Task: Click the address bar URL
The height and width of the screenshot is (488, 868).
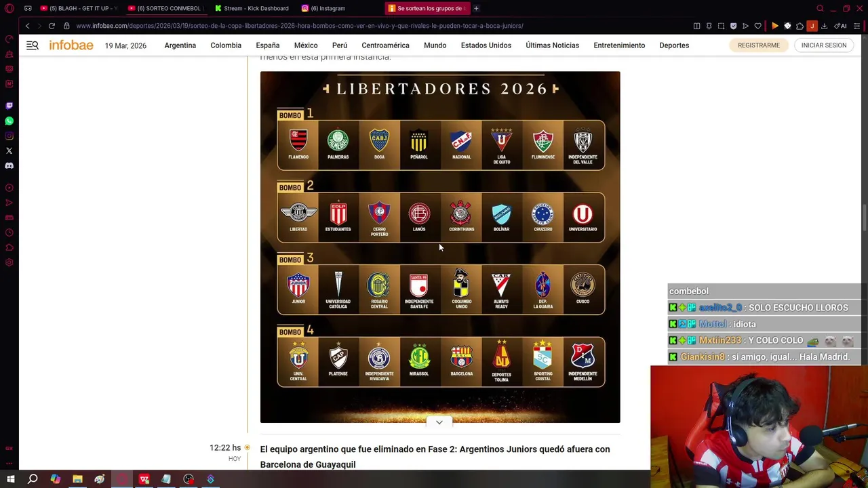Action: (x=299, y=26)
